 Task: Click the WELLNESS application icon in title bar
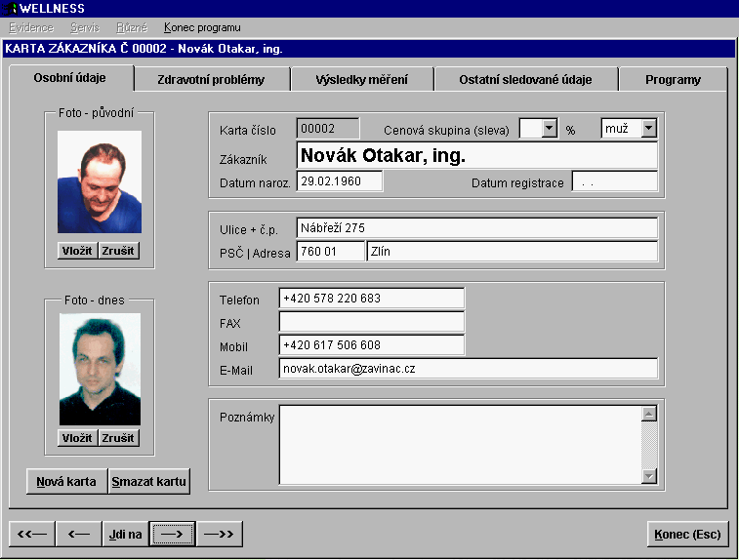(10, 9)
